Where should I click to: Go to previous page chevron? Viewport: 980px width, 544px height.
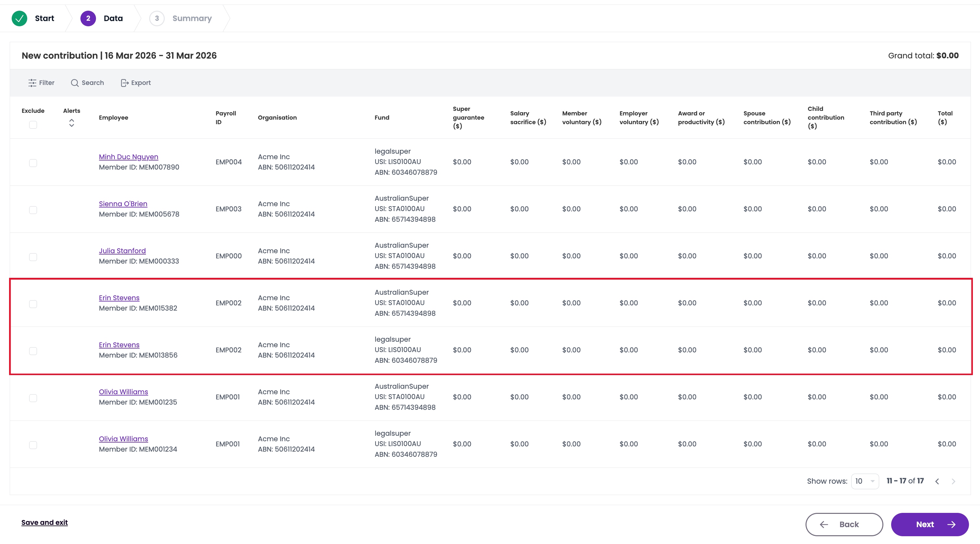pyautogui.click(x=937, y=481)
